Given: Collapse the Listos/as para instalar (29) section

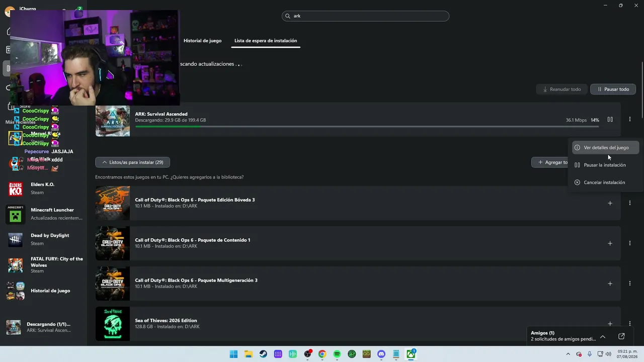Looking at the screenshot, I should (132, 162).
